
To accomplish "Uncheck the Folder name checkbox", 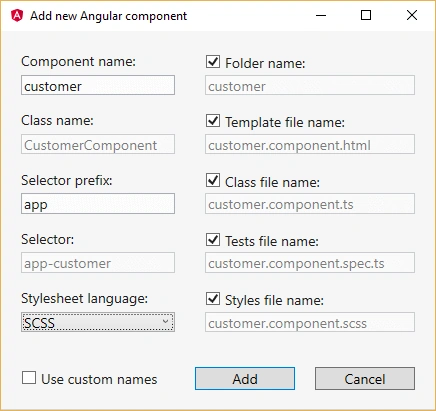I will pyautogui.click(x=213, y=62).
